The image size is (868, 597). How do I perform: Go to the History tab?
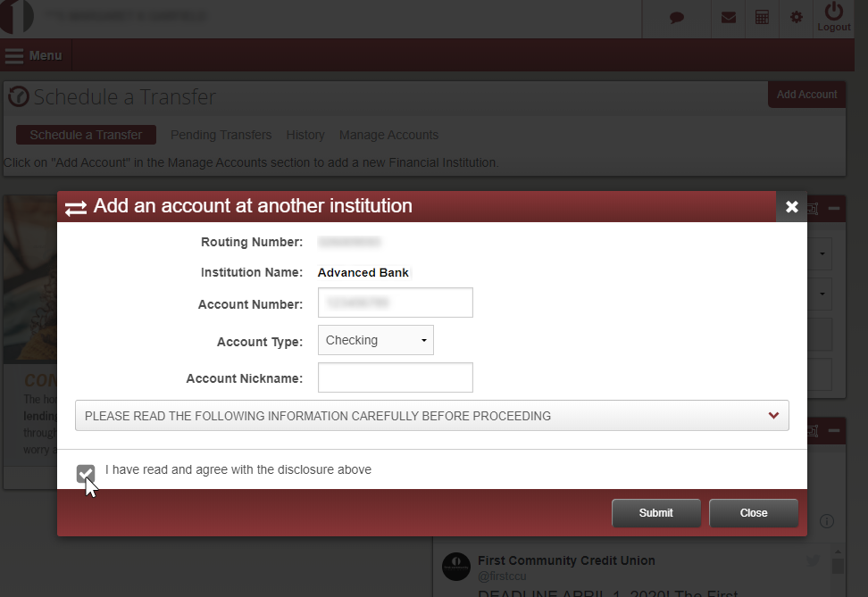tap(305, 135)
